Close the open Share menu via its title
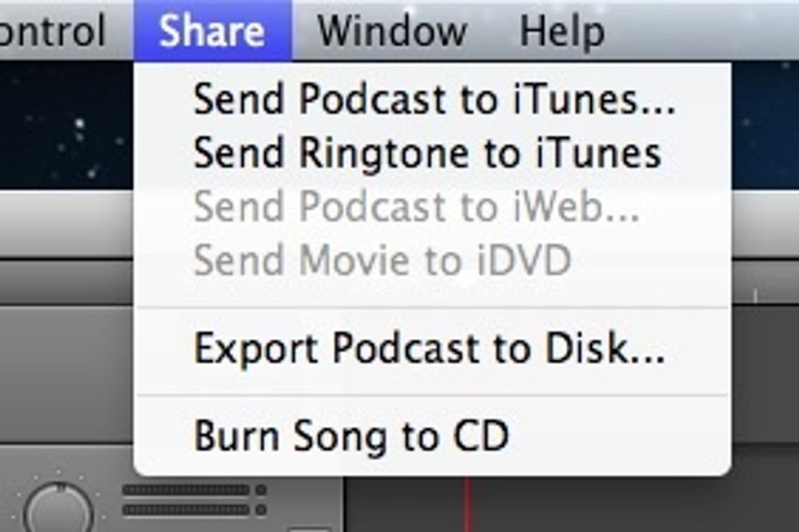Image resolution: width=799 pixels, height=532 pixels. [x=213, y=30]
